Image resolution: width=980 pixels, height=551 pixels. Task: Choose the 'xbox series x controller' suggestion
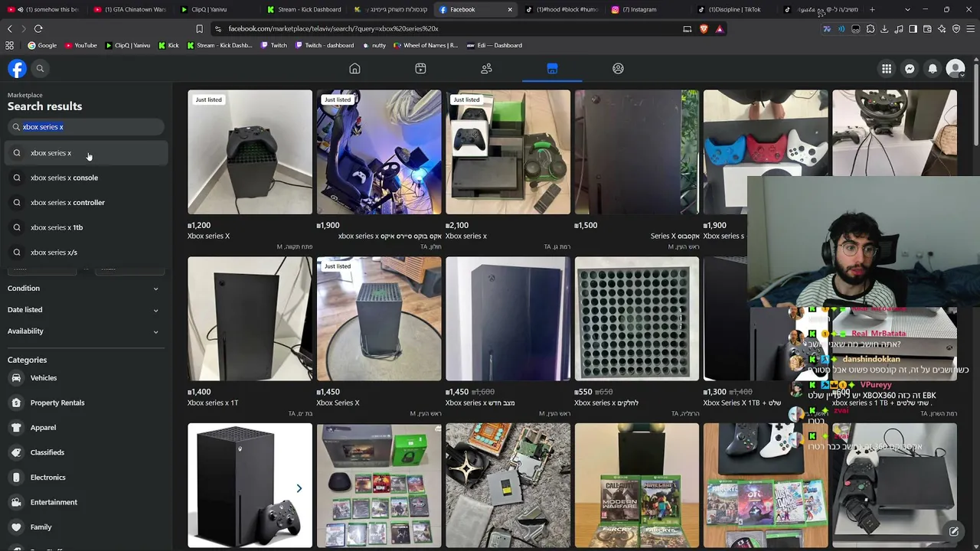[x=85, y=203]
